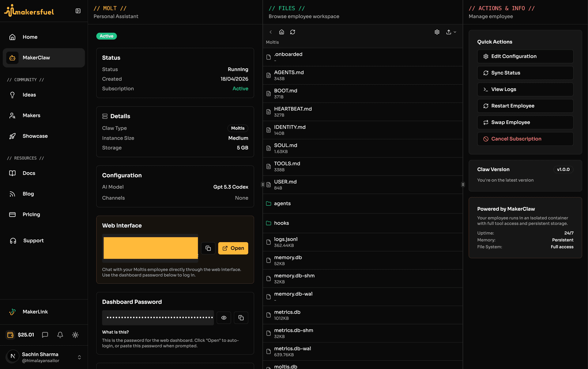
Task: Open the BOOT.md file
Action: click(x=363, y=93)
